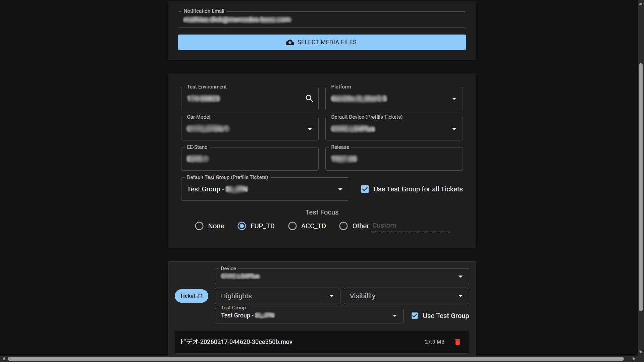Open the Default Device (Prefills Tickets) dropdown
This screenshot has height=362, width=644.
pos(454,129)
